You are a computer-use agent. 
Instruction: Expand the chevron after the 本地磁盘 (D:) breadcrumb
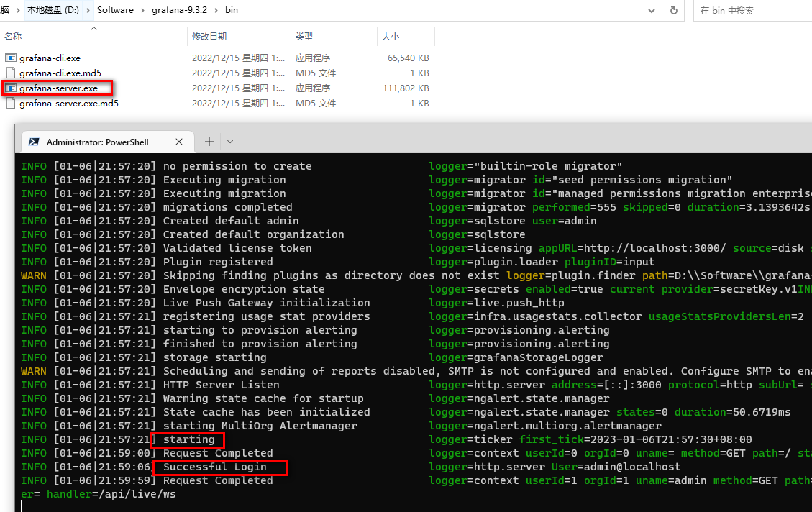point(88,10)
